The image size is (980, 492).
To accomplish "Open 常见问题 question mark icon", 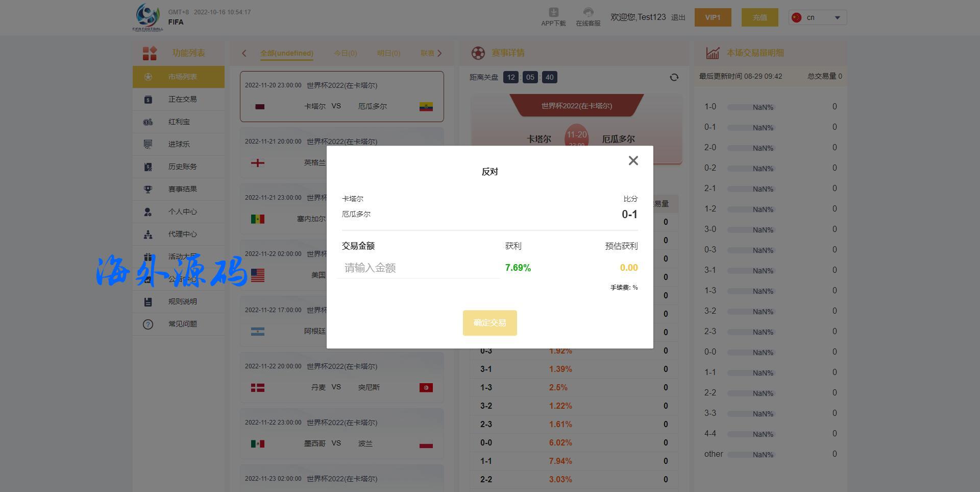I will 148,324.
